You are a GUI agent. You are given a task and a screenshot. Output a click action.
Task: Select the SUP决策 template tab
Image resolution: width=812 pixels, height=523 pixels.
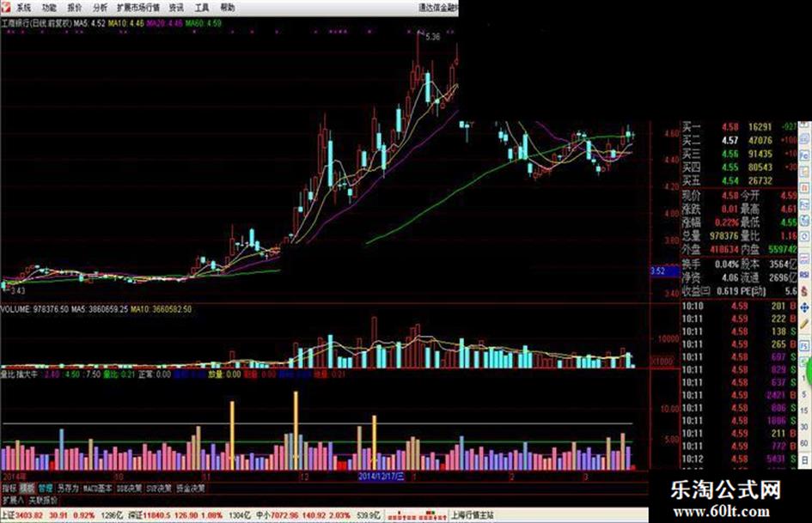[x=159, y=488]
